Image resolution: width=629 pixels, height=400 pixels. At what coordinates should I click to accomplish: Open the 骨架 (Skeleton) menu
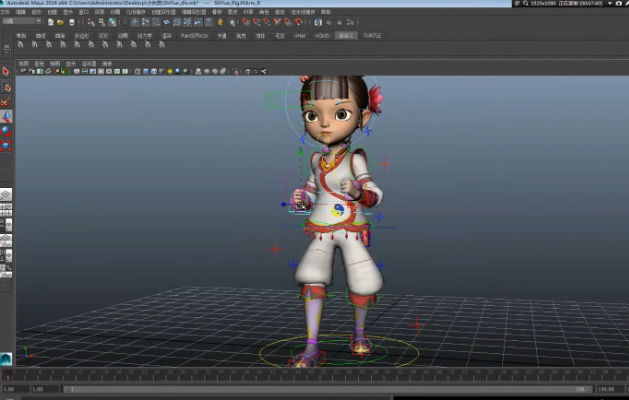[x=217, y=12]
